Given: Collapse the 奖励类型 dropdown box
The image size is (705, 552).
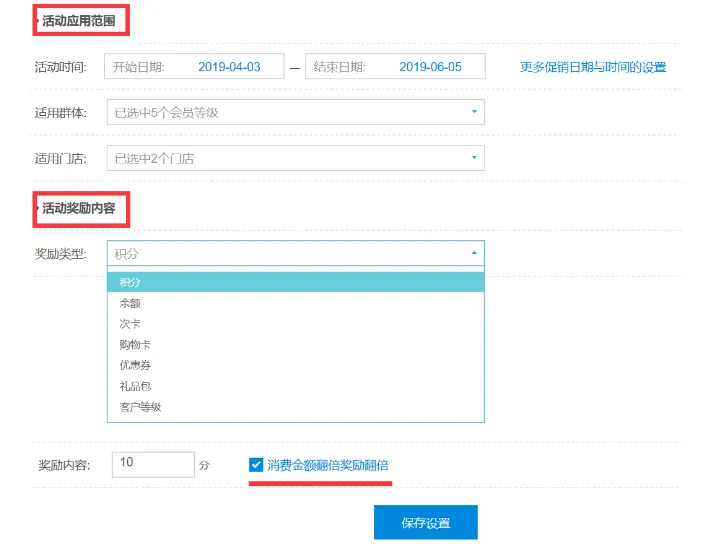Looking at the screenshot, I should click(x=295, y=254).
